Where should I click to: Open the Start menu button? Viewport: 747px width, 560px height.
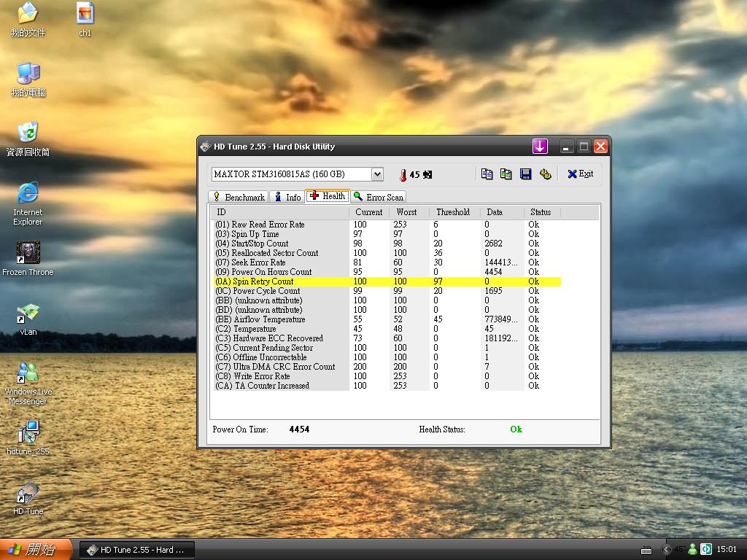(36, 549)
